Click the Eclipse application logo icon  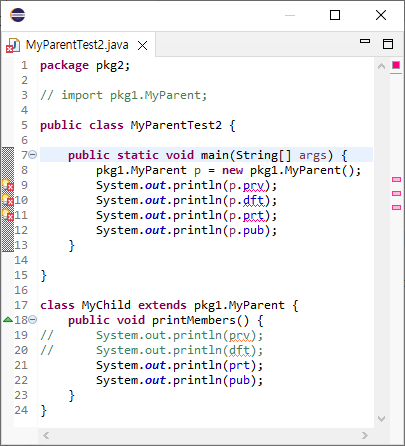[17, 15]
